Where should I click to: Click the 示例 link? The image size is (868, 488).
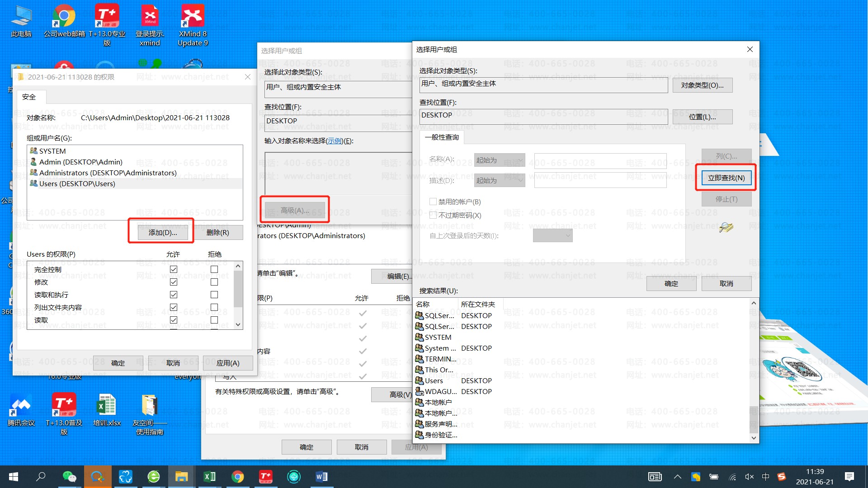[335, 141]
